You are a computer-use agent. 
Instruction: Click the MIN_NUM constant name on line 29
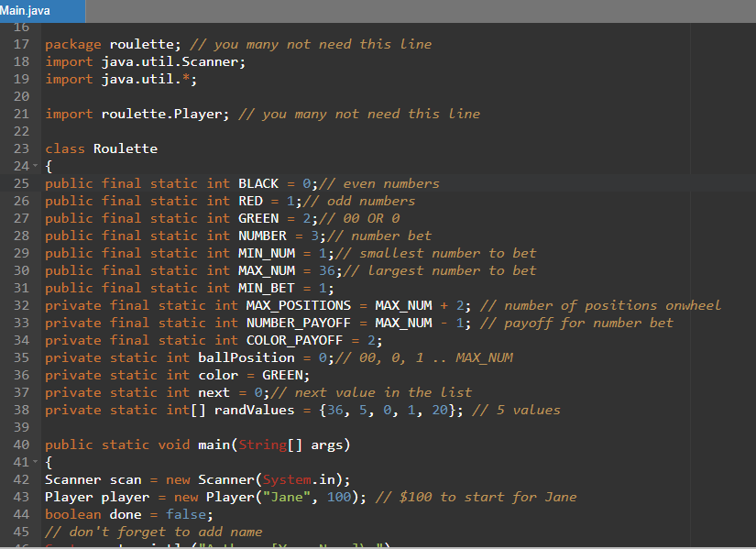[x=266, y=253]
